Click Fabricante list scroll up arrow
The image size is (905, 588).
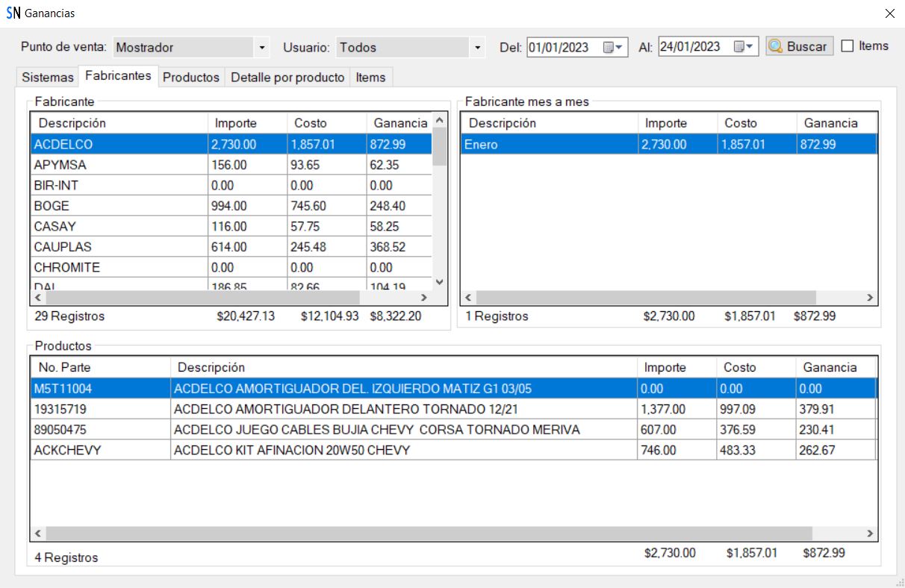(439, 120)
